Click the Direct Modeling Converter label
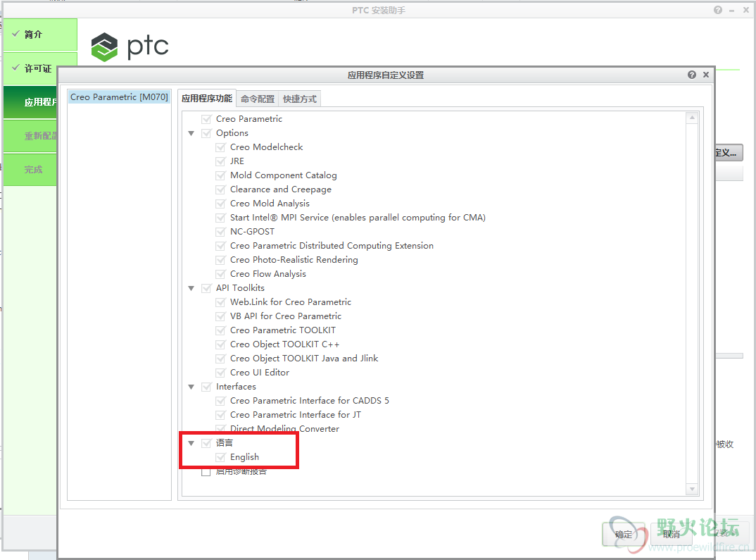756x560 pixels. tap(284, 429)
